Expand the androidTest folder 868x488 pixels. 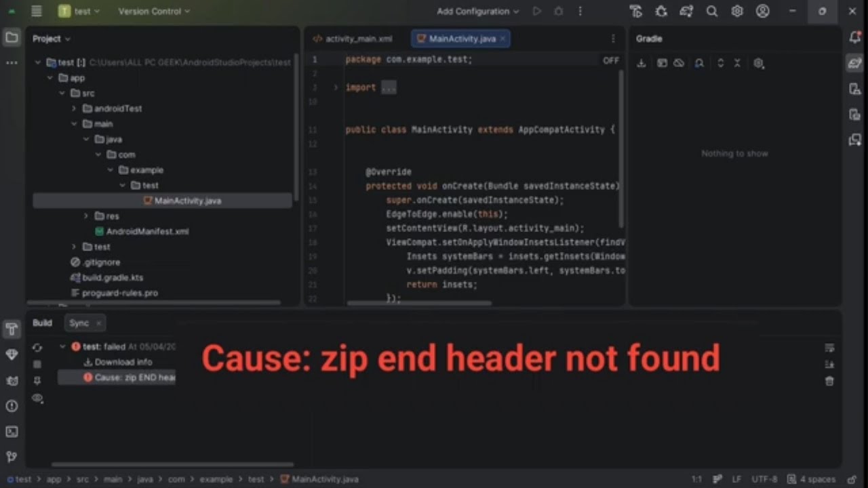point(75,108)
